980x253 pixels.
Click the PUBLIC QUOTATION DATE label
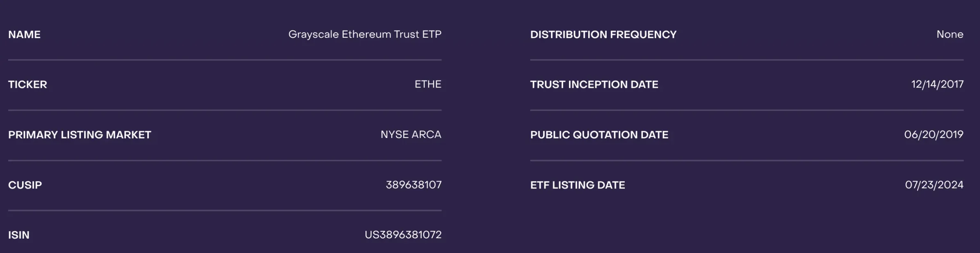(599, 135)
